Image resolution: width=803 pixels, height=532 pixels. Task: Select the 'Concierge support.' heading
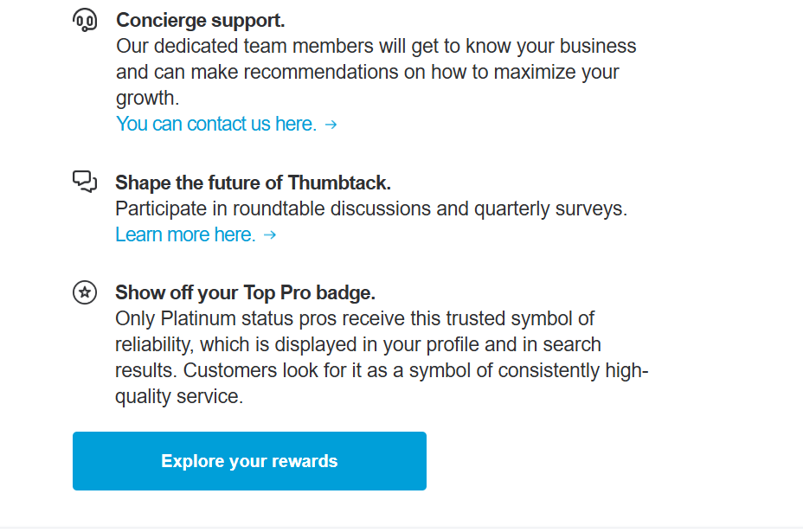[x=200, y=20]
